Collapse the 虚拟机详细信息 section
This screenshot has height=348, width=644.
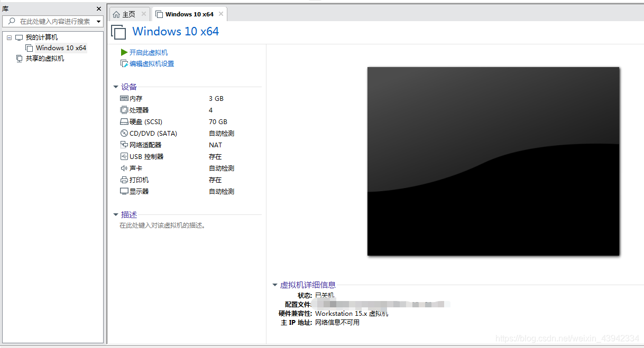275,285
